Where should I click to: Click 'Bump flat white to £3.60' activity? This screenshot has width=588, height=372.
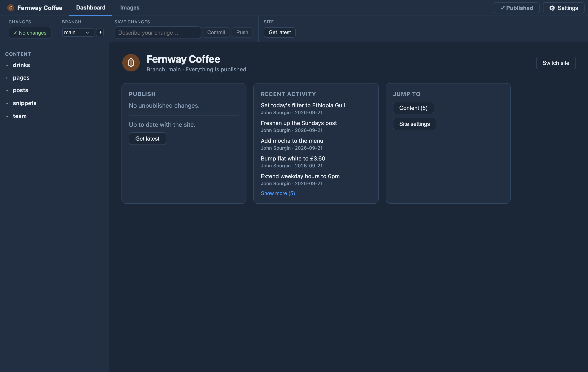tap(293, 159)
